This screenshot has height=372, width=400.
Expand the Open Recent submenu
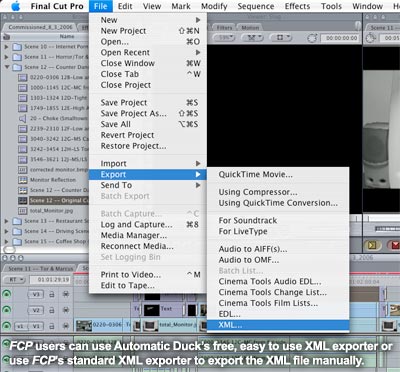coord(148,52)
